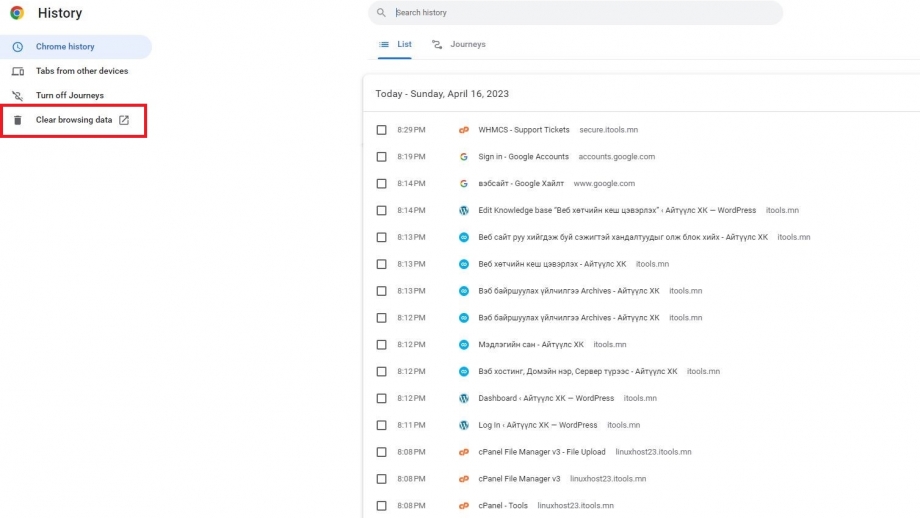Click 8:11 PM timestamp
Screen dimensions: 920x518
[x=411, y=425]
